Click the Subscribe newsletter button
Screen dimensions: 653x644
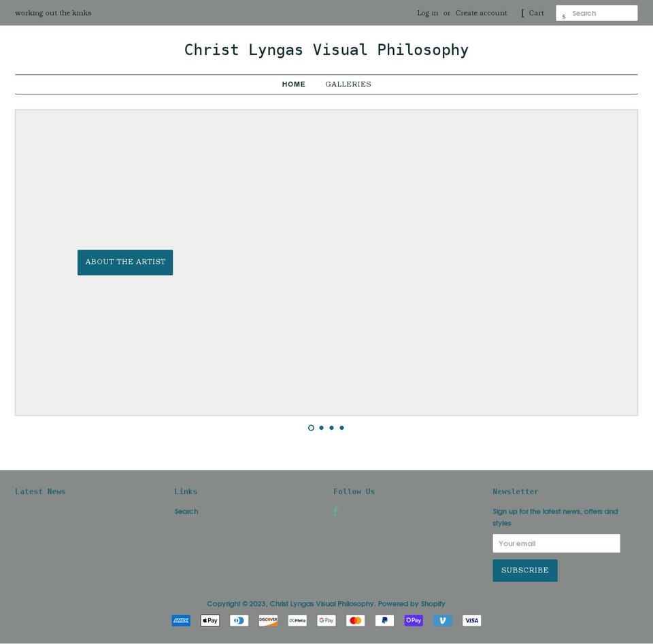tap(524, 571)
